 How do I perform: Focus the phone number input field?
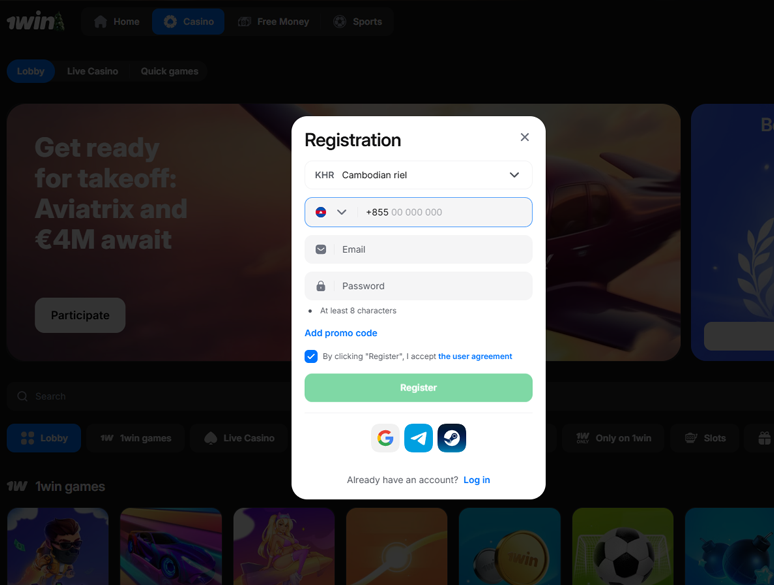click(x=444, y=212)
